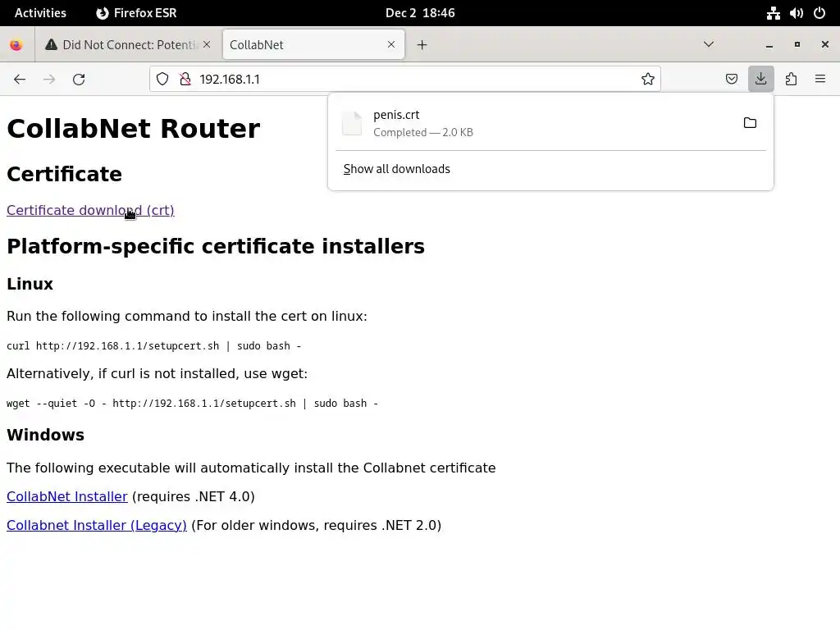The height and width of the screenshot is (630, 840).
Task: Bookmark this page with the star
Action: click(x=648, y=80)
